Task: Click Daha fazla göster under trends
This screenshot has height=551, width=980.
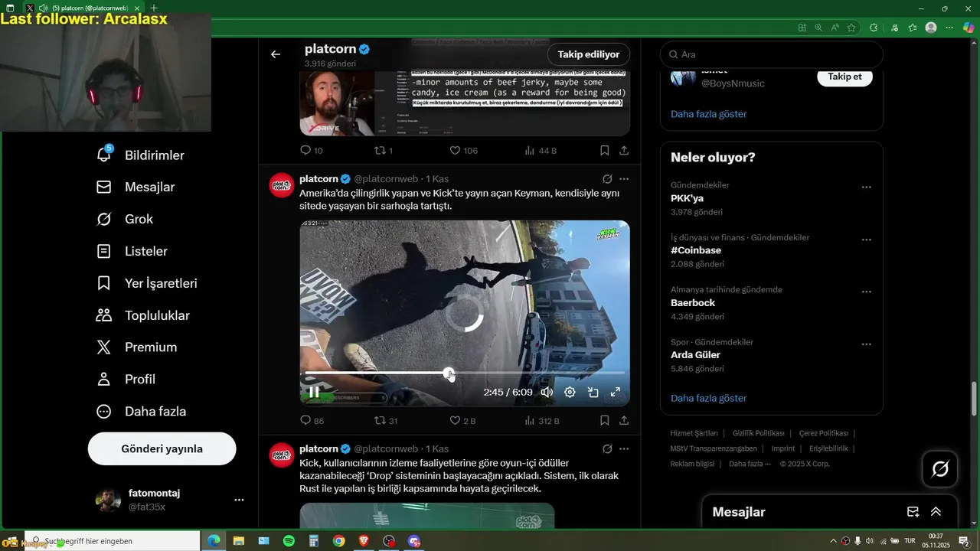Action: 709,398
